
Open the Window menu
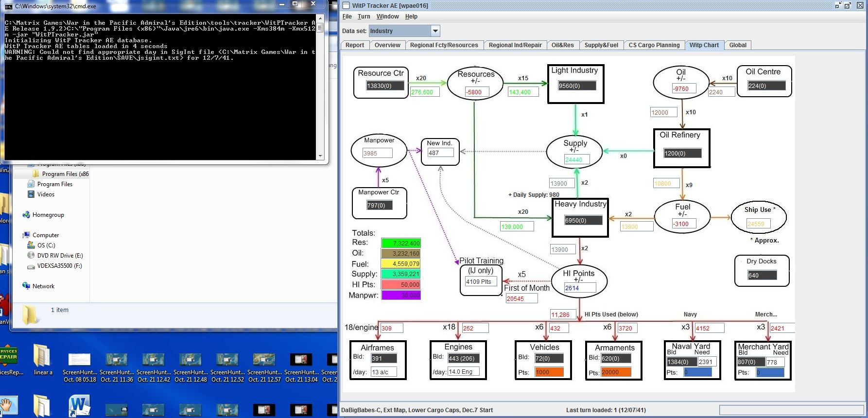pos(387,17)
